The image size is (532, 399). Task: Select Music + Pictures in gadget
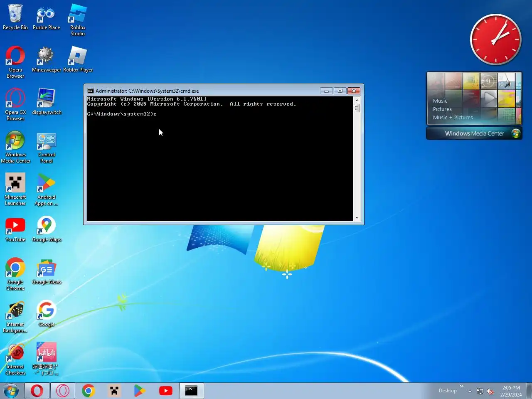(453, 117)
